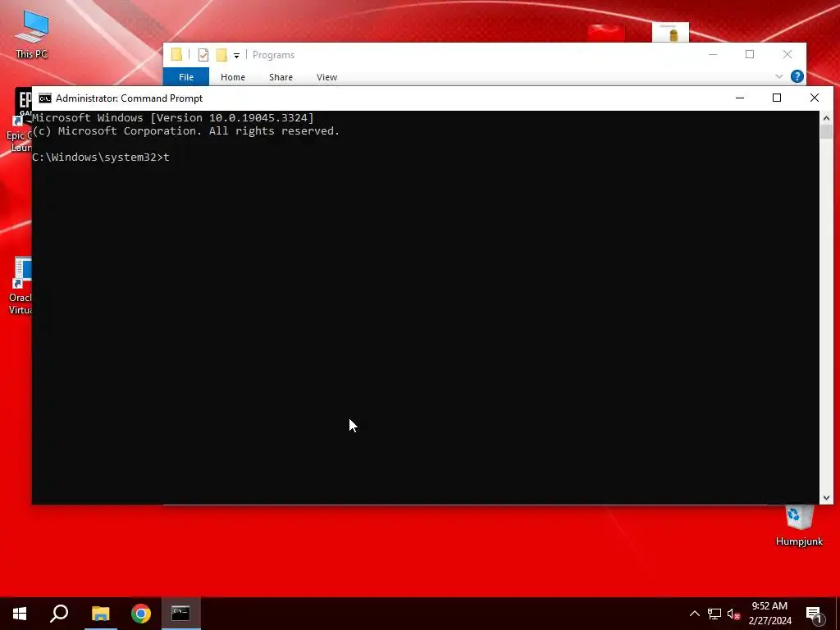Screen dimensions: 840x630
Task: Click Show Desktop sliver at taskbar end
Action: click(x=838, y=614)
